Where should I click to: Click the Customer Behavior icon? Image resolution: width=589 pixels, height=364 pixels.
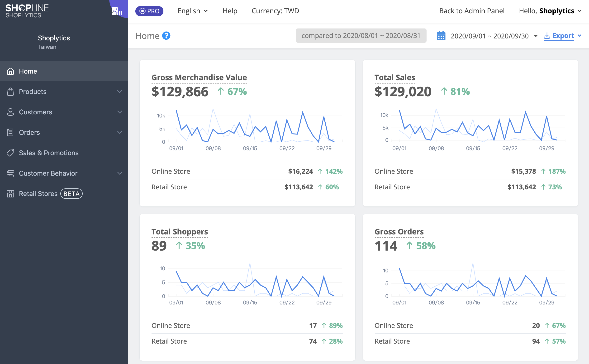pyautogui.click(x=10, y=173)
